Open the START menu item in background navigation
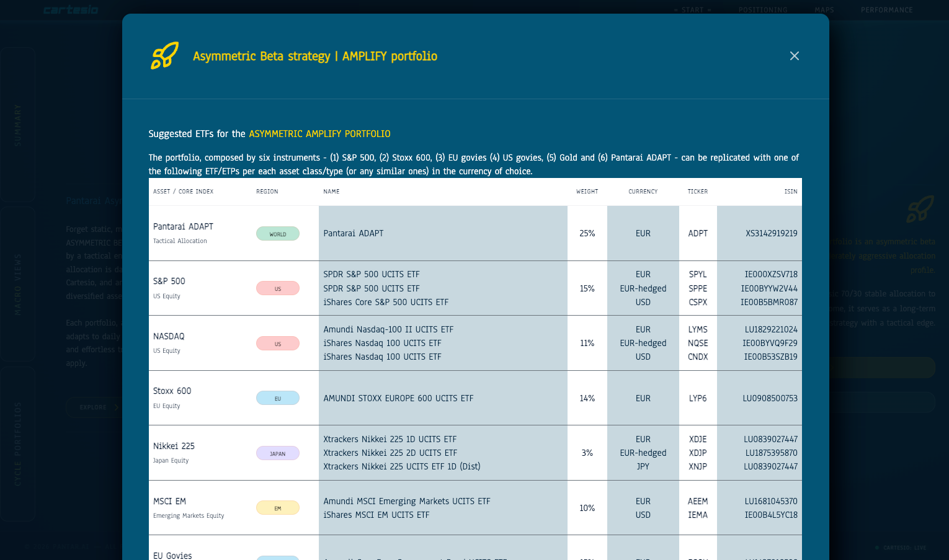The height and width of the screenshot is (560, 949). (693, 10)
